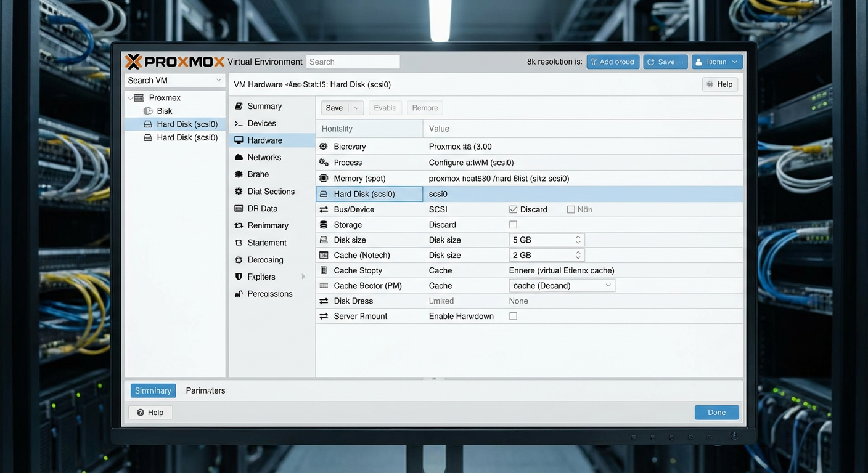Click the Diat Sections icon
The height and width of the screenshot is (473, 868).
239,191
